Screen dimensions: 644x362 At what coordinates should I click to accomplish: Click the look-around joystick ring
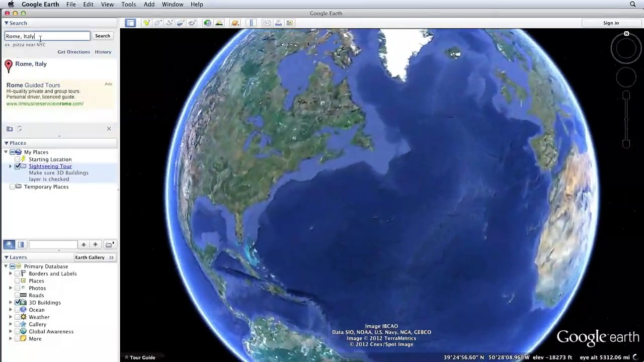[x=626, y=49]
